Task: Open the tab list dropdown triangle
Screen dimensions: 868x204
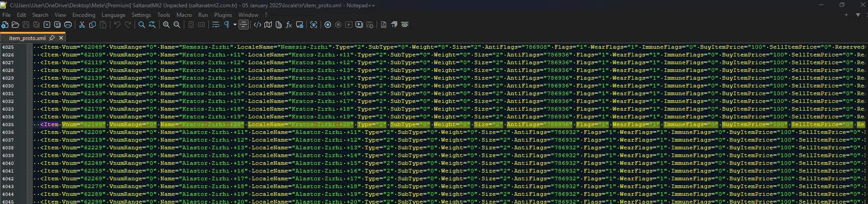Action: point(858,15)
